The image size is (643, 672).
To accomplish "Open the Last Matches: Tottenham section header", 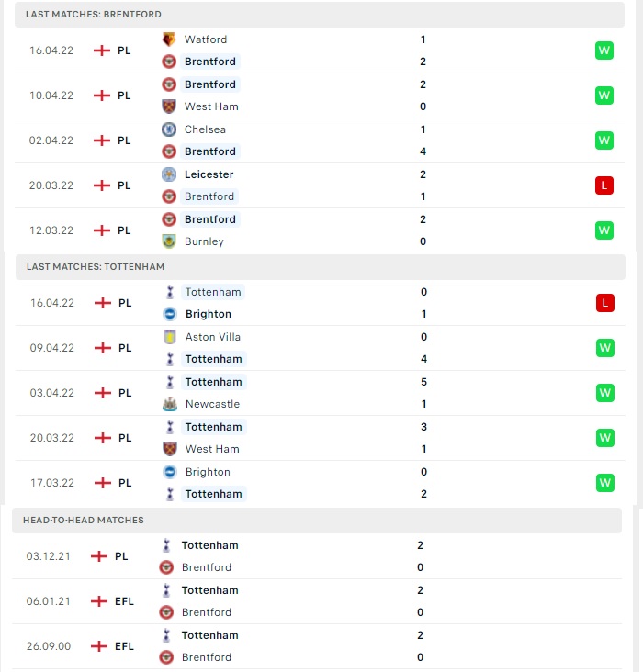I will coord(321,267).
